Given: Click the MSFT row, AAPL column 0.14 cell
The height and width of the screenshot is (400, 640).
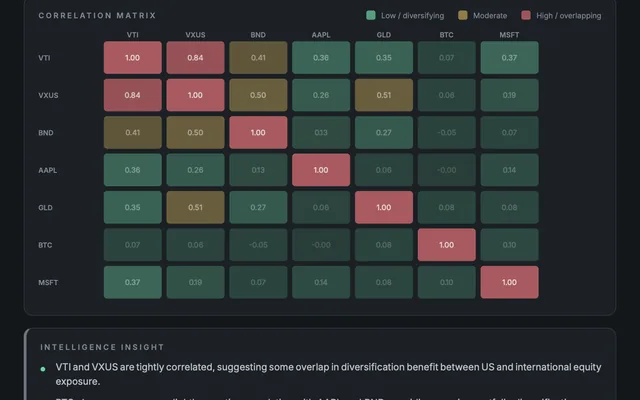Looking at the screenshot, I should point(321,282).
